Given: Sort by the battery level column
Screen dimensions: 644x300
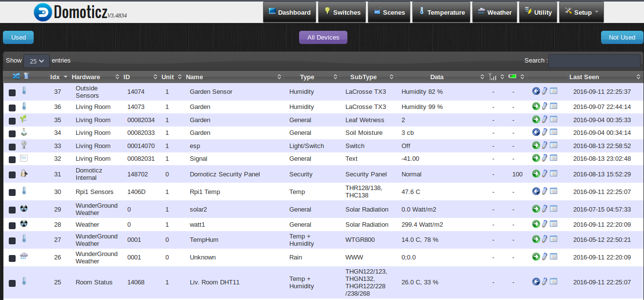Looking at the screenshot, I should coord(516,77).
